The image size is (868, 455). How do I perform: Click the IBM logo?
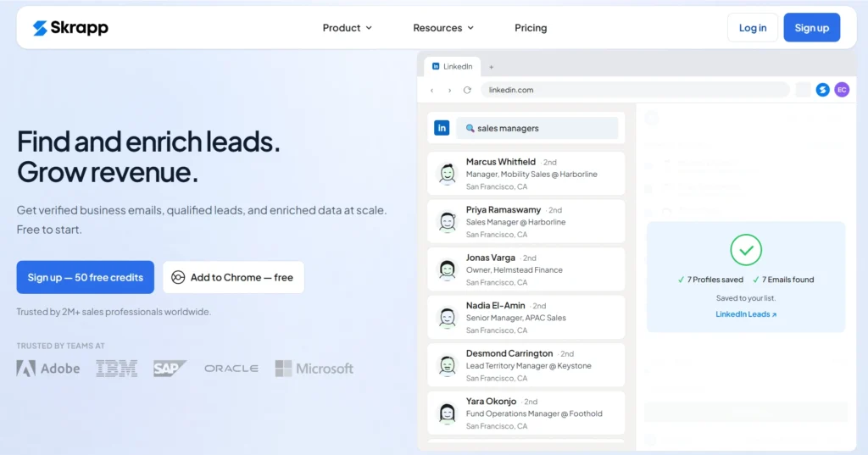tap(116, 369)
